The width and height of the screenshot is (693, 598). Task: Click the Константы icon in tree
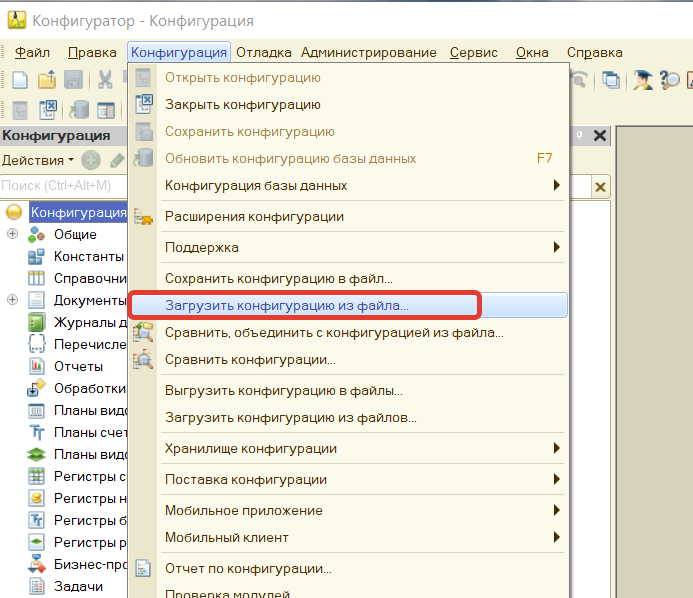(37, 256)
